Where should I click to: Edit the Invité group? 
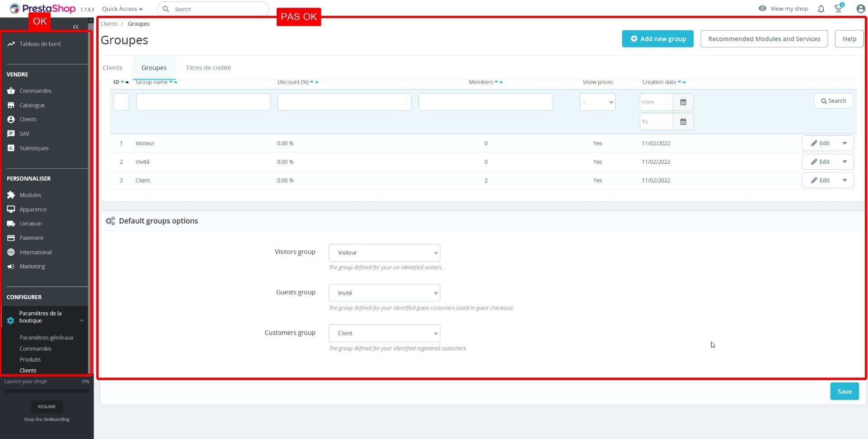coord(820,162)
